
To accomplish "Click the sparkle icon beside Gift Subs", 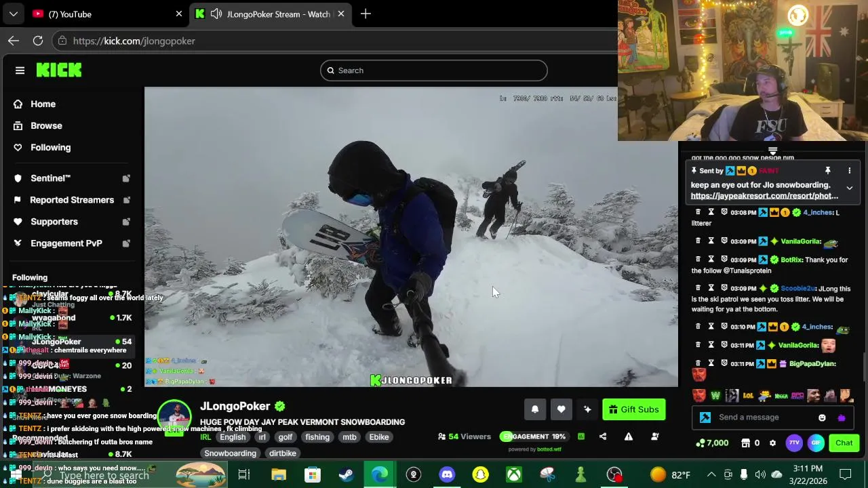I will [587, 409].
